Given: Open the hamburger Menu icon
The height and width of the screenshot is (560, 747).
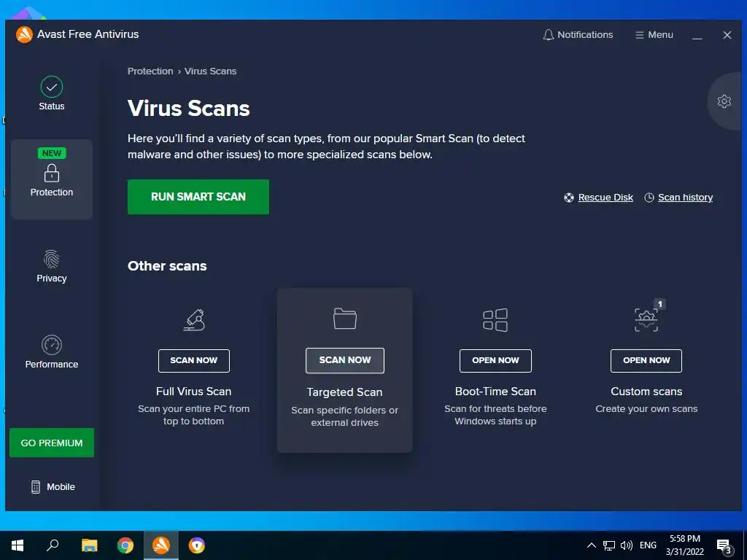Looking at the screenshot, I should point(639,35).
